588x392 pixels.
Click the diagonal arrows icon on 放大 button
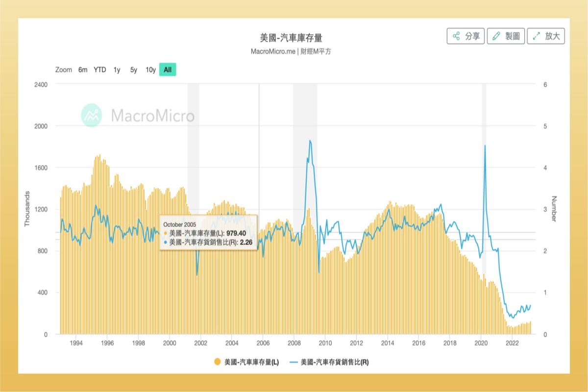(x=536, y=36)
